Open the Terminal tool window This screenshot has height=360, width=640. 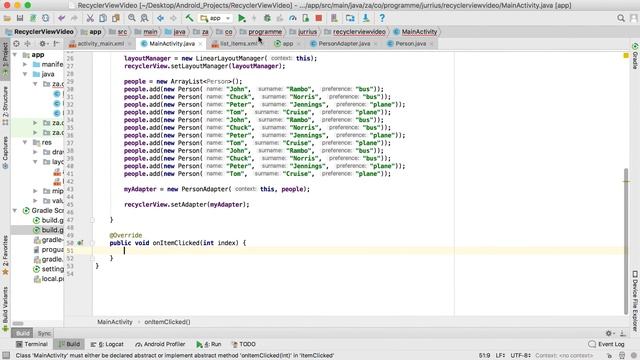[32, 344]
